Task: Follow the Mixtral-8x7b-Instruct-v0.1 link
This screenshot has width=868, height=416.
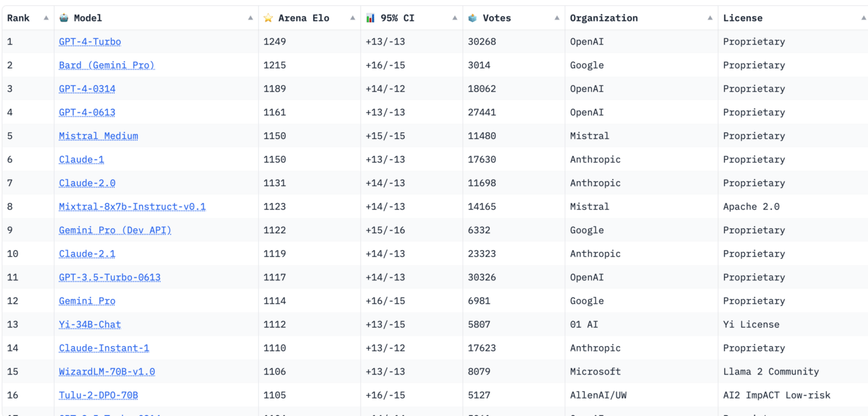Action: 132,206
